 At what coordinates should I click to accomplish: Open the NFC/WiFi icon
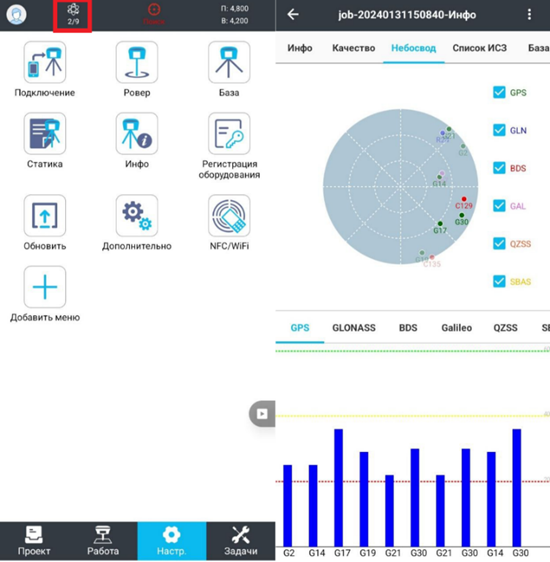(229, 215)
